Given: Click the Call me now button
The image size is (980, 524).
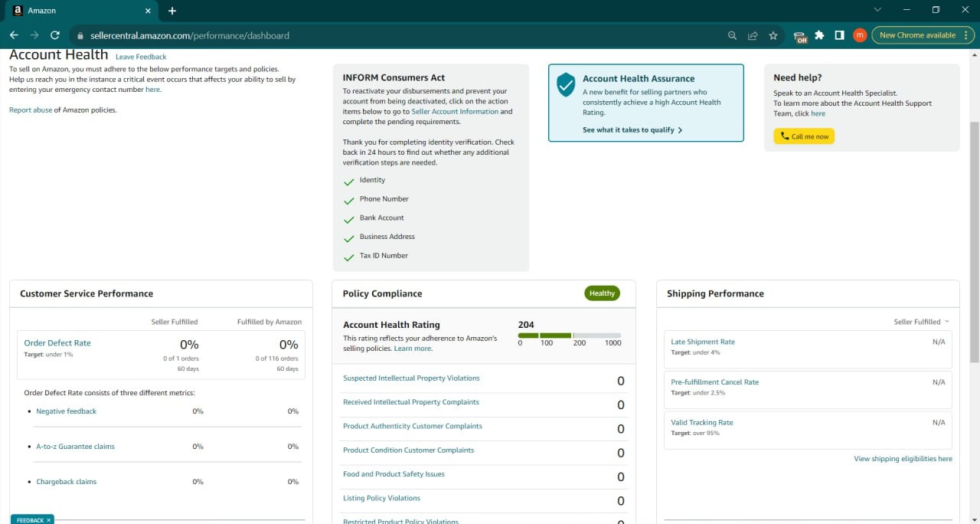Looking at the screenshot, I should [x=804, y=136].
